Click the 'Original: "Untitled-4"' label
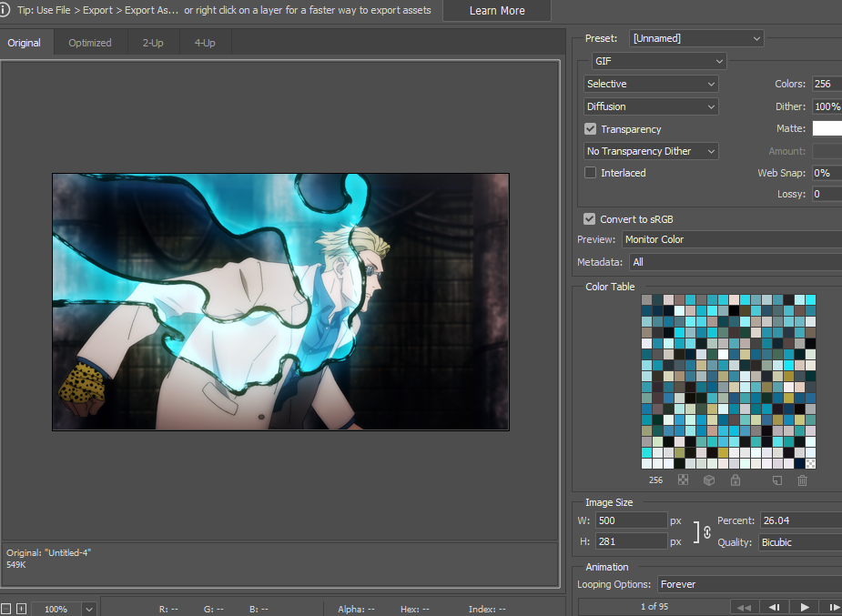This screenshot has height=616, width=842. point(49,552)
